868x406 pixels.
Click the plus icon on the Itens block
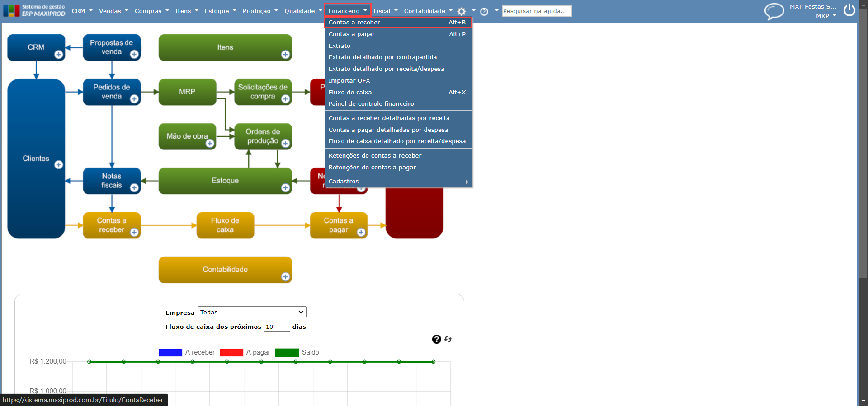pos(285,55)
